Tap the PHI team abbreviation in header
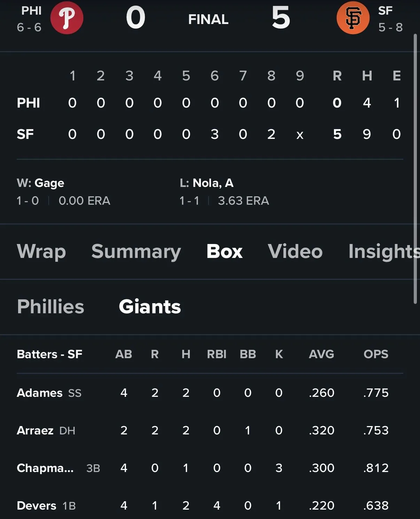The width and height of the screenshot is (420, 519). coord(31,11)
